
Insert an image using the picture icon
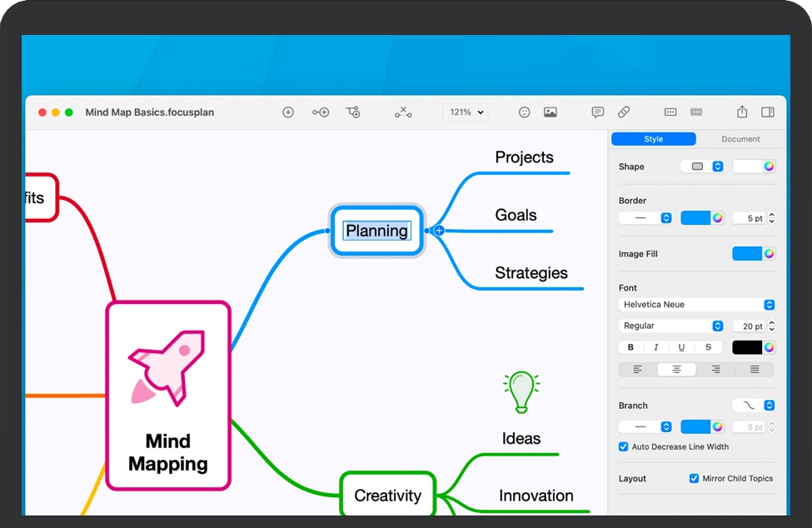point(550,112)
